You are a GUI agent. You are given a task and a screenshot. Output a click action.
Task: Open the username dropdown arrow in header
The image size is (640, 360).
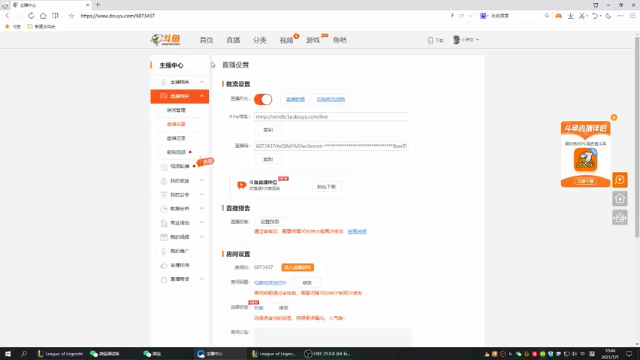tap(477, 40)
